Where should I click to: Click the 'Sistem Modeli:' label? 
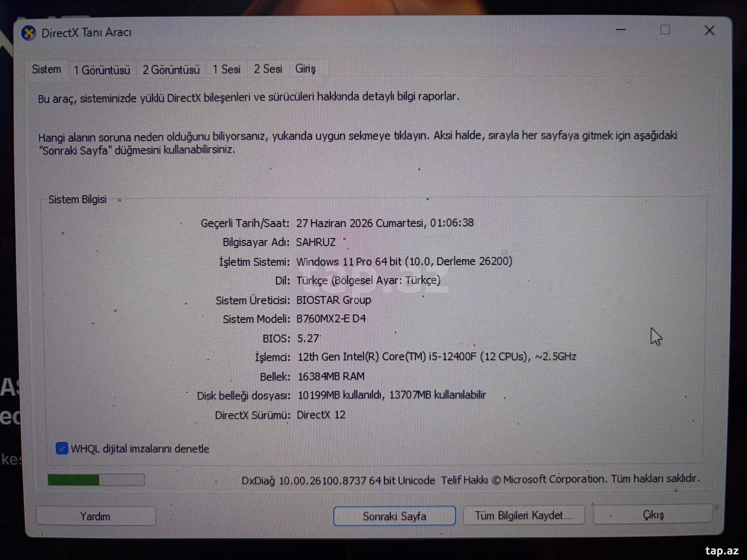[x=256, y=319]
